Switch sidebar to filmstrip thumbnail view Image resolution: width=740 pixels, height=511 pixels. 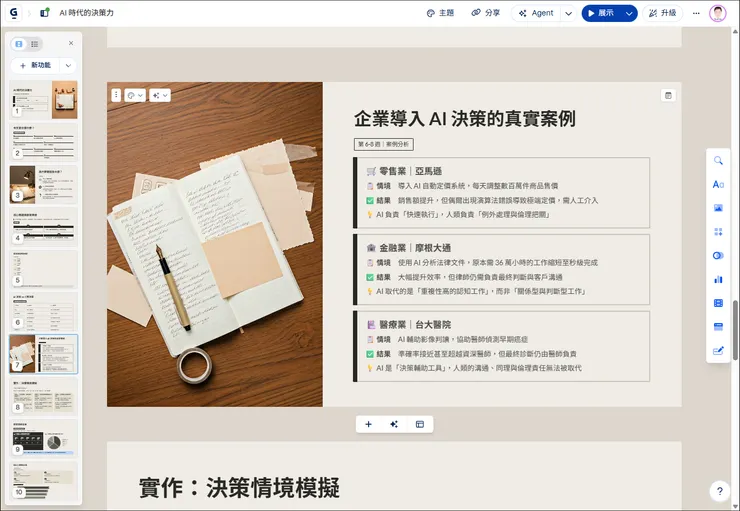click(x=19, y=44)
